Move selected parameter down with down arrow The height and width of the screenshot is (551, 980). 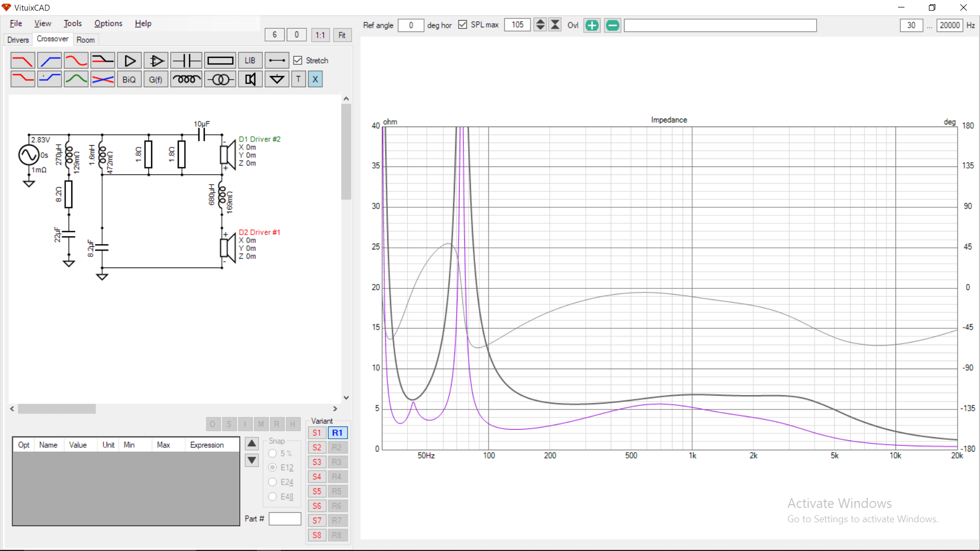tap(252, 460)
